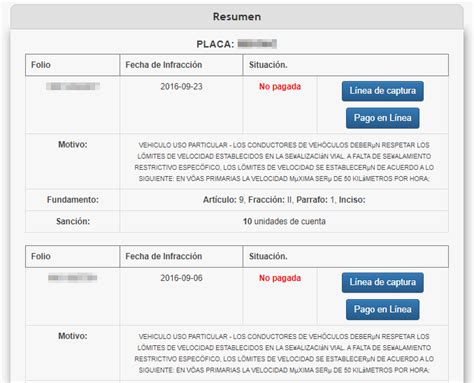474x383 pixels.
Task: Click the second blurred Folio number
Action: click(x=73, y=277)
